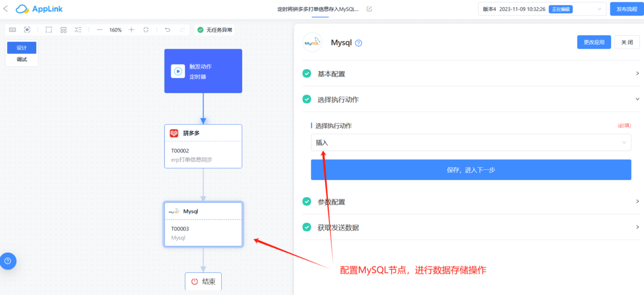Click the MySQL logo in panel header
The image size is (644, 295).
point(313,42)
